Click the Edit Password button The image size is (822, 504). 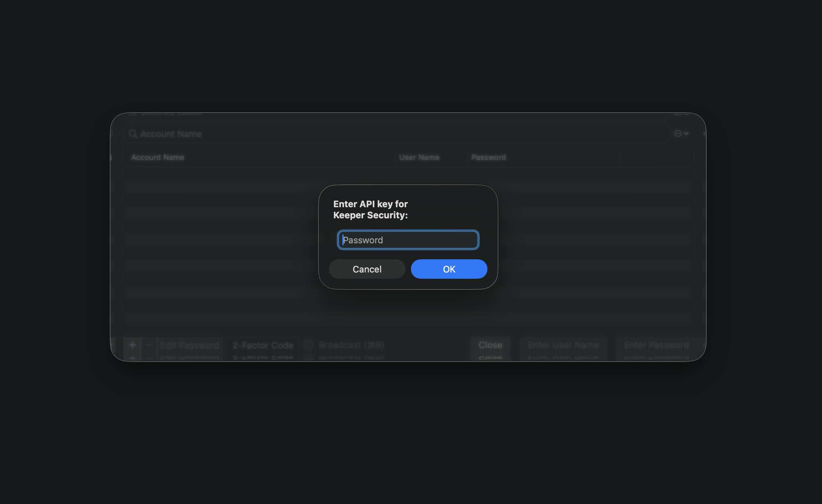point(190,345)
